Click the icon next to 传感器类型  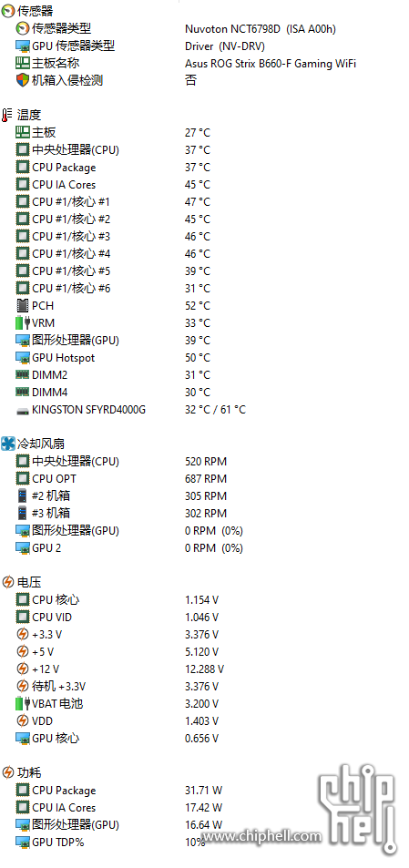(23, 28)
